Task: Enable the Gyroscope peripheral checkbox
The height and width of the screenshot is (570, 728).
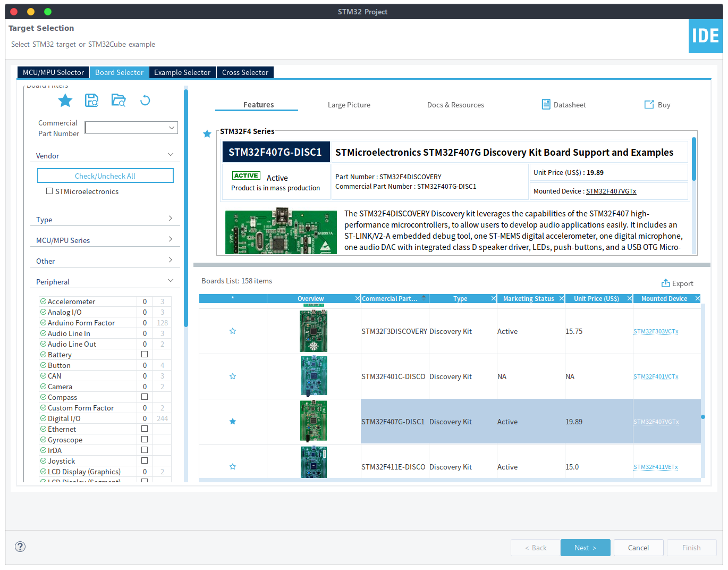Action: 145,439
